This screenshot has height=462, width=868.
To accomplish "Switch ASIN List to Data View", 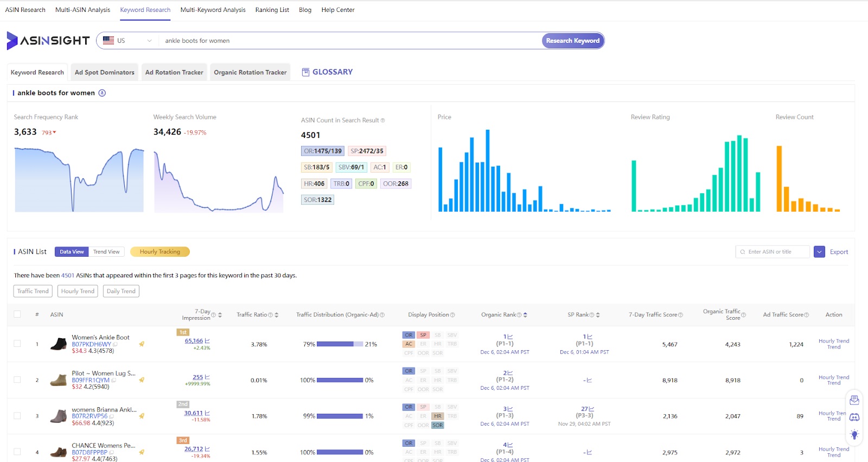I will tap(72, 252).
